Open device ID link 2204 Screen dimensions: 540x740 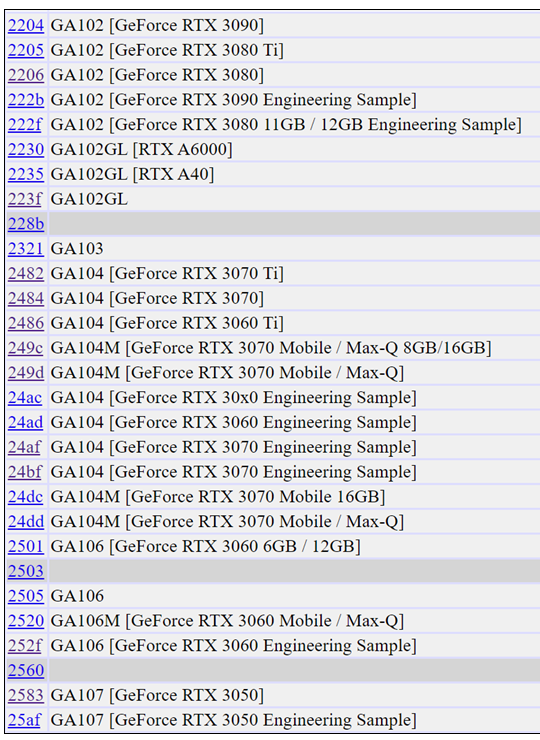tap(26, 25)
